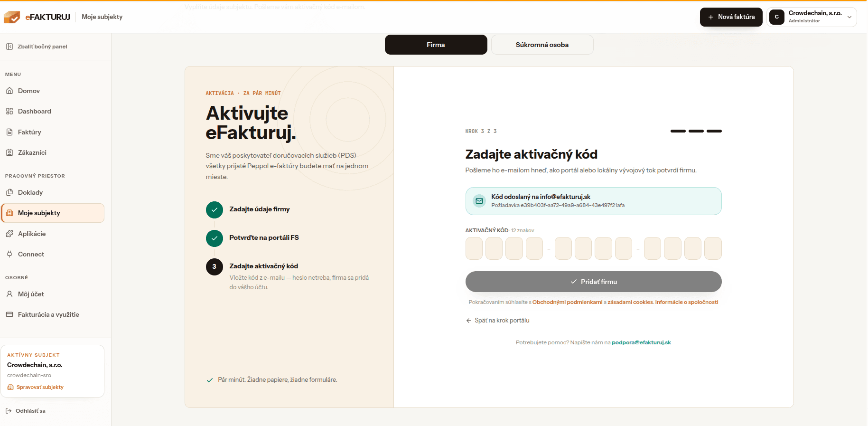868x426 pixels.
Task: Click the plus icon on Nová faktúra
Action: (711, 17)
